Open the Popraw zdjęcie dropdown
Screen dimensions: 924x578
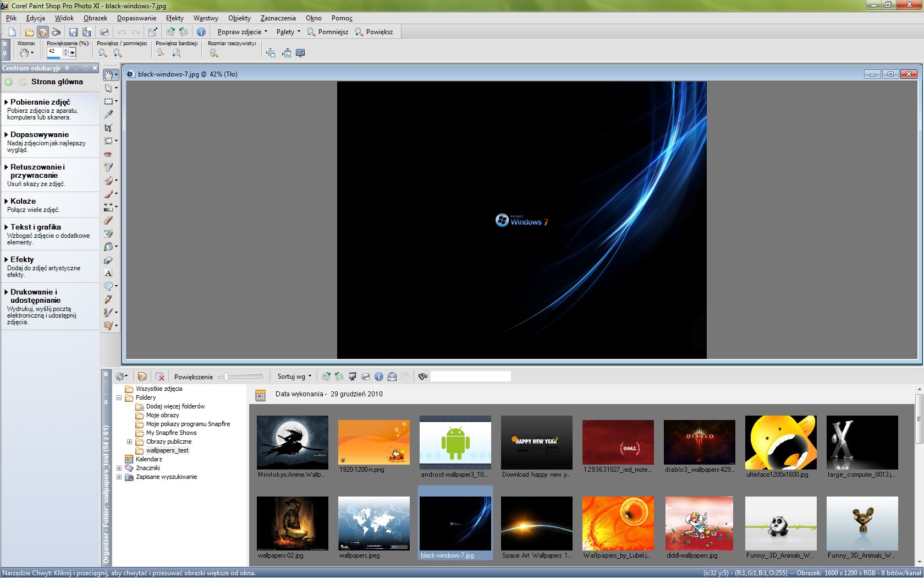(242, 32)
